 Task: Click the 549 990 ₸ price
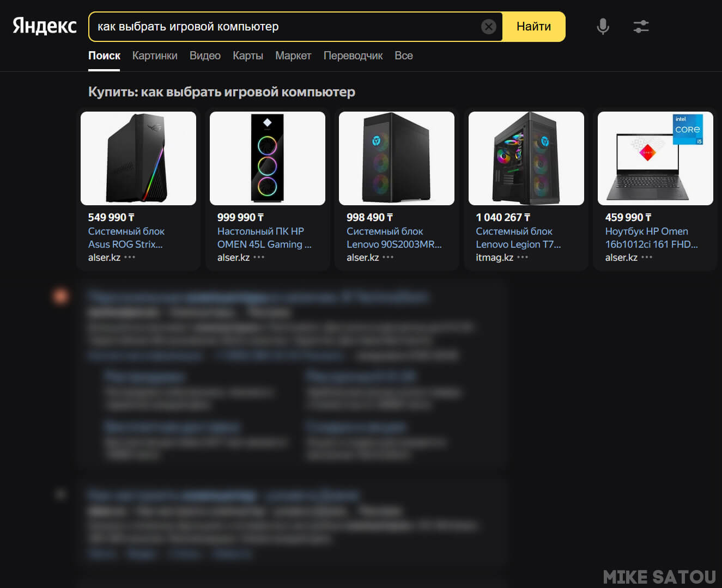click(111, 217)
